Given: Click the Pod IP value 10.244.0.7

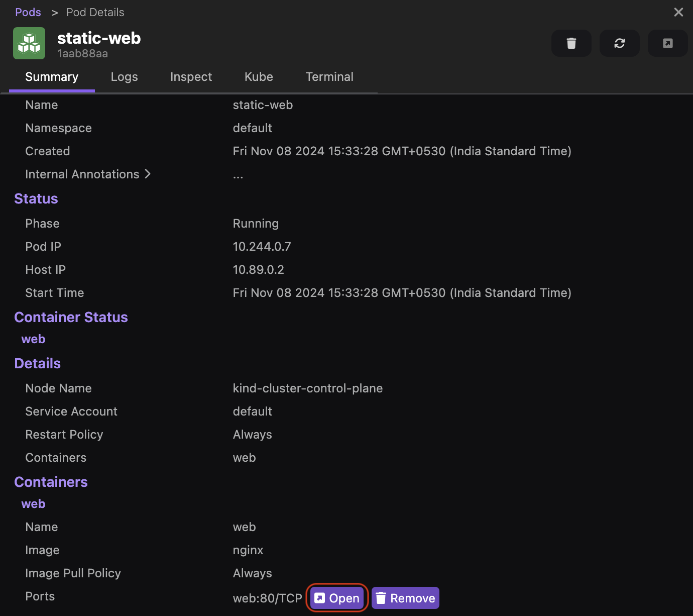Looking at the screenshot, I should pos(262,247).
